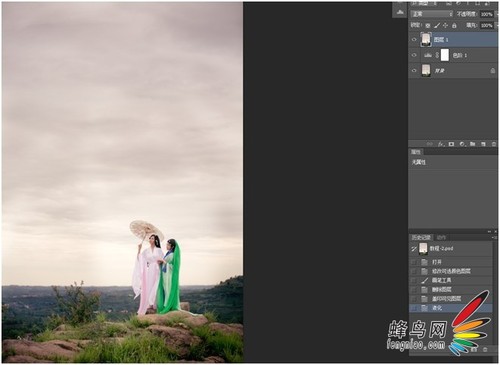Click the create new layer icon
The width and height of the screenshot is (500, 365).
tap(483, 144)
